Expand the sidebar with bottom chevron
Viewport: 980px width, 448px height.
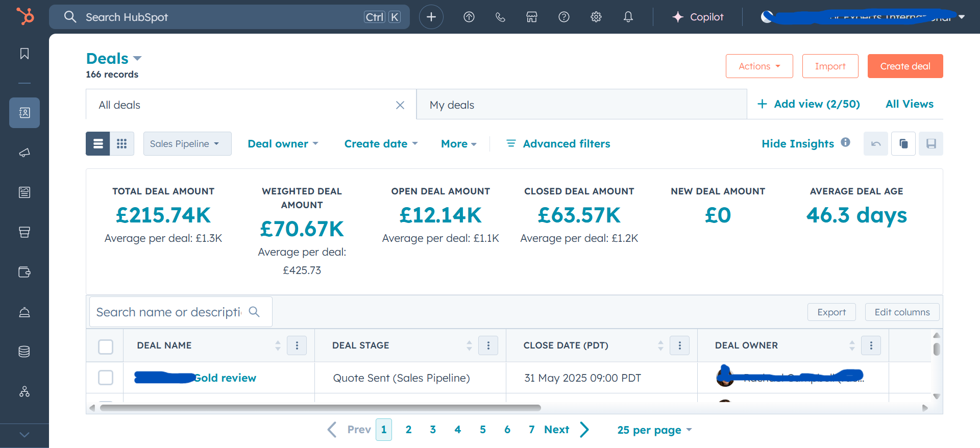(24, 435)
